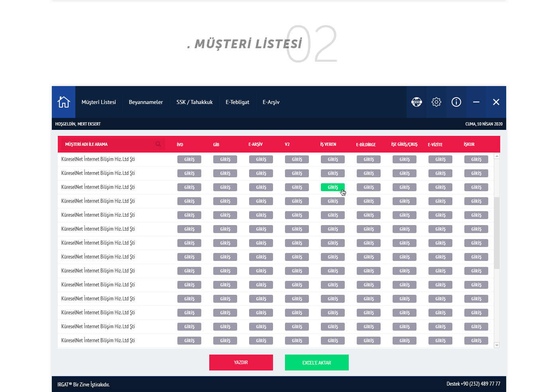558x392 pixels.
Task: Click the scrollbar down arrow
Action: [497, 345]
